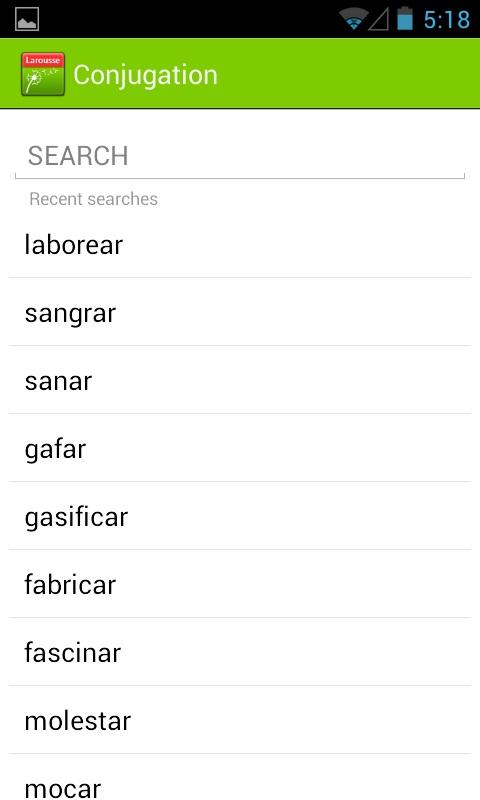Tap the underline of the search box
This screenshot has width=480, height=800.
[240, 177]
